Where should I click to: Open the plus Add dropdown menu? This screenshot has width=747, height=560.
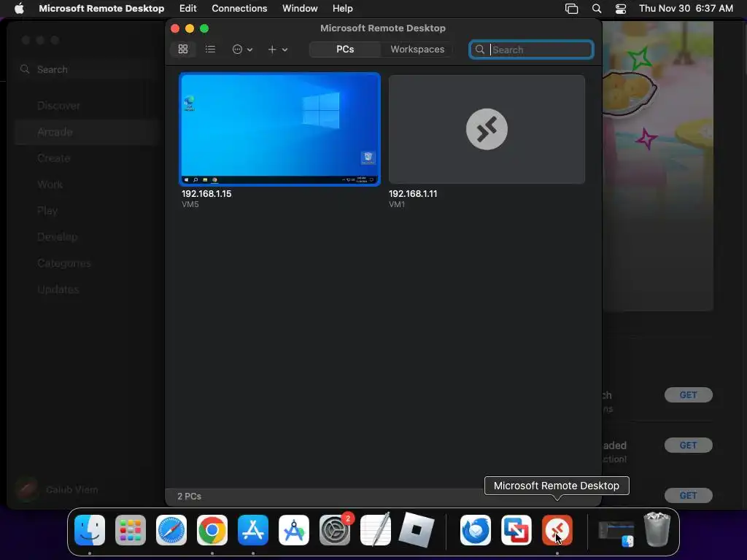[277, 50]
